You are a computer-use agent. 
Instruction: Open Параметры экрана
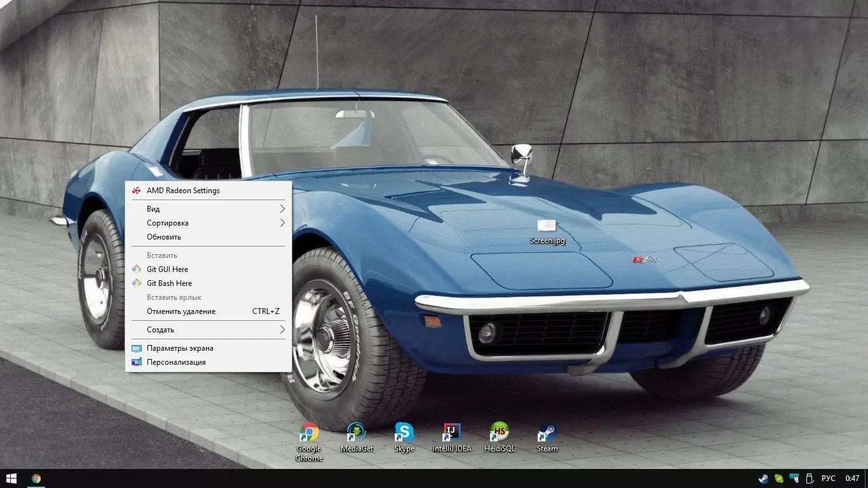[208, 348]
